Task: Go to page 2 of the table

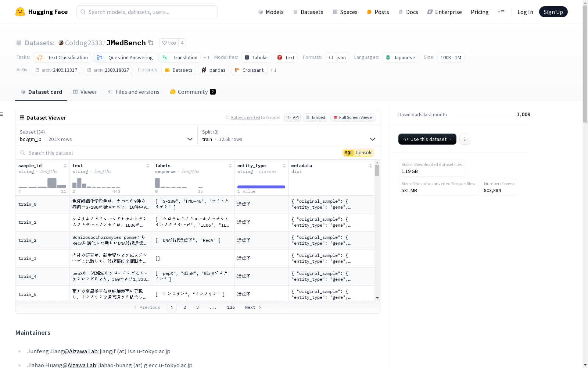Action: click(x=184, y=307)
